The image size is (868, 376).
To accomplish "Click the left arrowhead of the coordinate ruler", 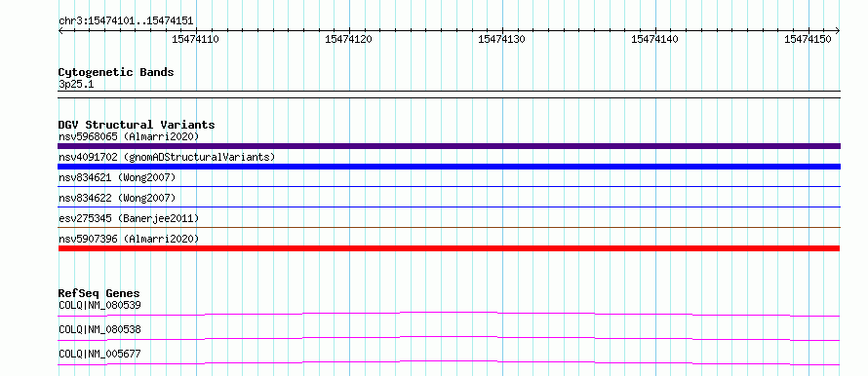I will tap(60, 30).
